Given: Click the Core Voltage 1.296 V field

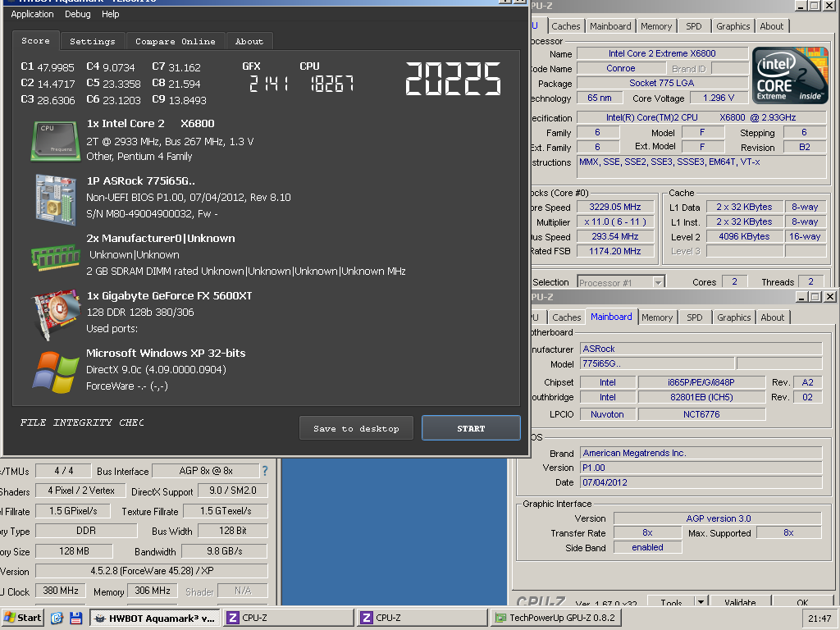Looking at the screenshot, I should pyautogui.click(x=719, y=98).
